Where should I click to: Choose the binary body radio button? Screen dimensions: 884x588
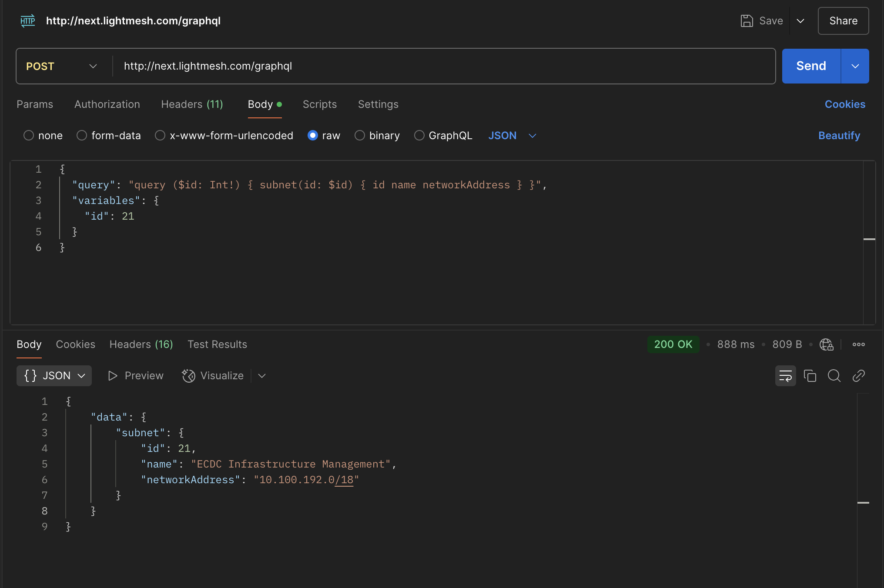[360, 136]
